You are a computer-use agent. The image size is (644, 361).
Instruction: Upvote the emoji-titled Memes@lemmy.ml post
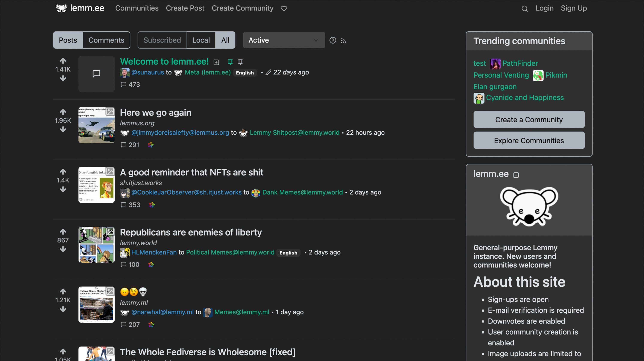click(x=63, y=291)
